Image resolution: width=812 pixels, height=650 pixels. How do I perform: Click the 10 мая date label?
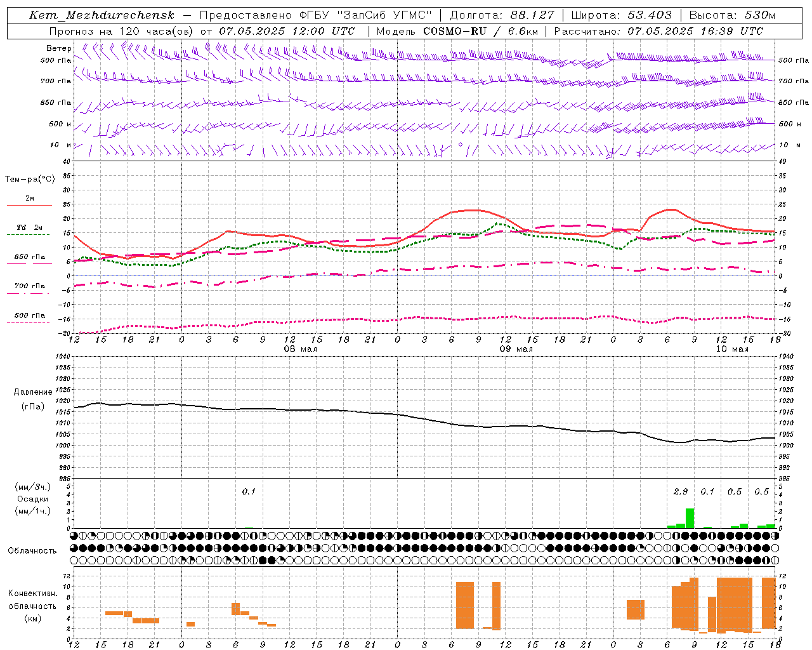coord(732,349)
